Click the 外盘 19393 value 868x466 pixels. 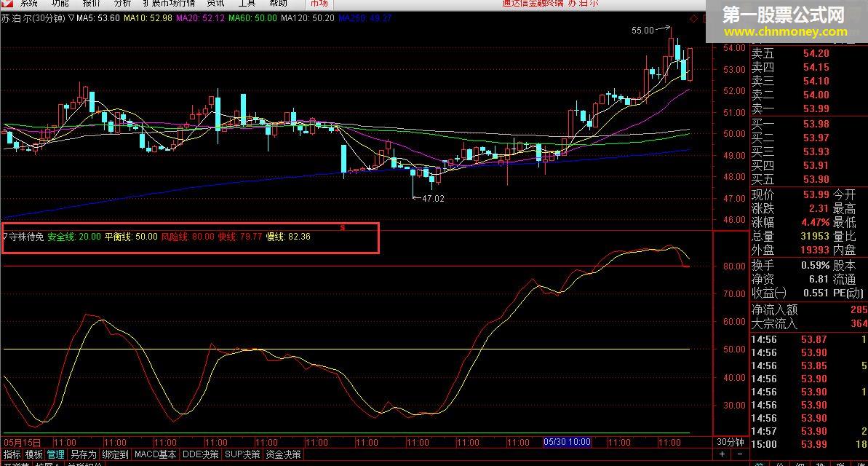[815, 250]
